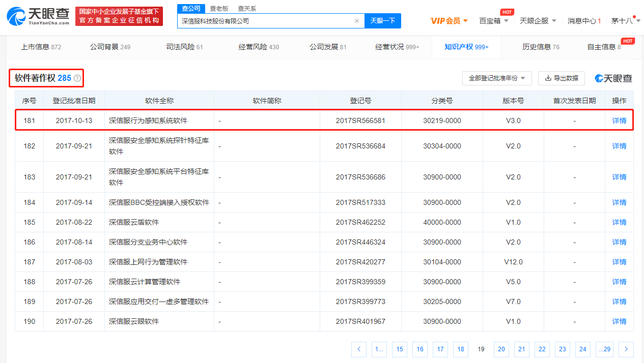Go to page 24
The width and height of the screenshot is (644, 363).
(583, 349)
